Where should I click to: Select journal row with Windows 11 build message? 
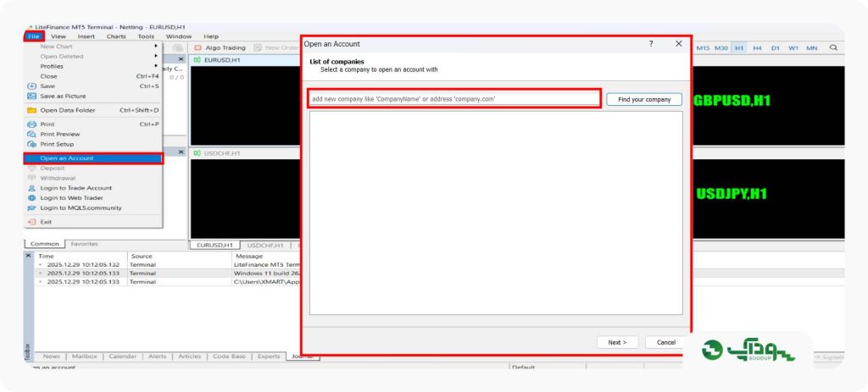point(168,273)
